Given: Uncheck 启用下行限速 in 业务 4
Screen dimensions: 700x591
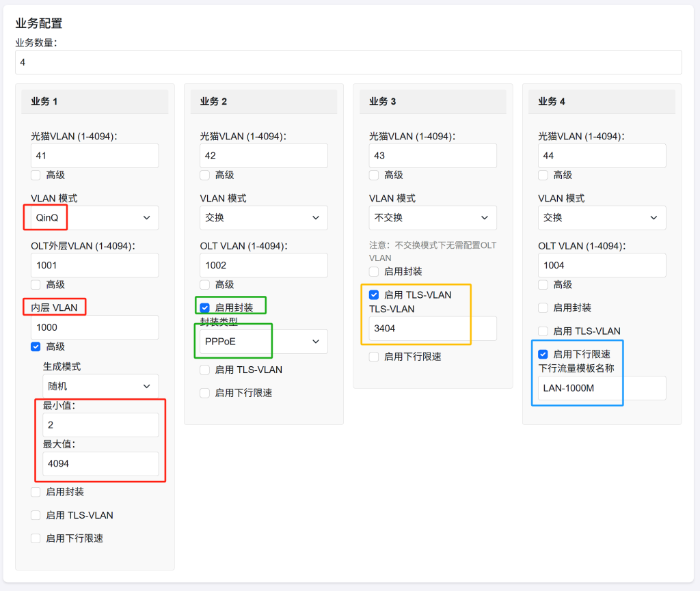Looking at the screenshot, I should click(543, 354).
